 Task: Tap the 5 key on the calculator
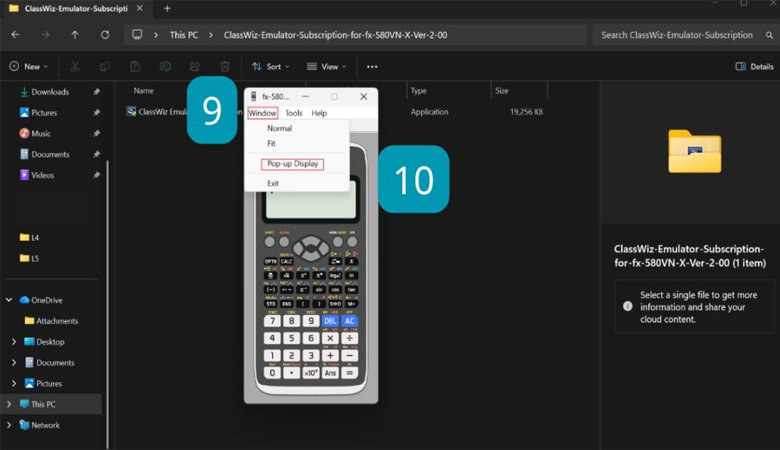292,338
